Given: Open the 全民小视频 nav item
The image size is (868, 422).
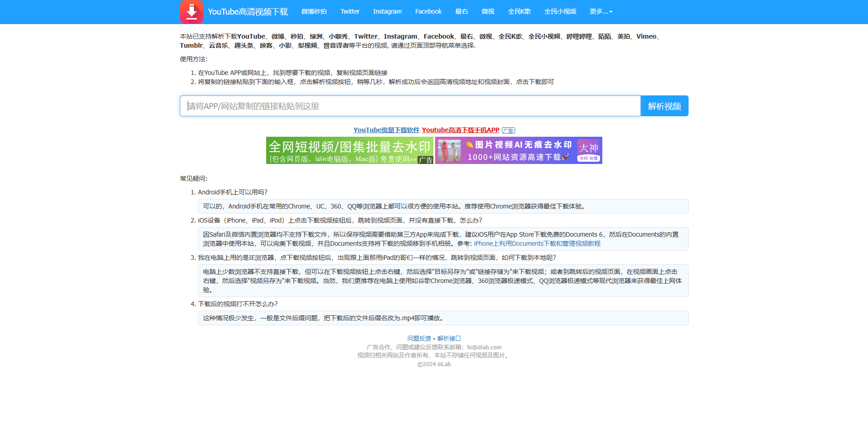Looking at the screenshot, I should point(560,11).
